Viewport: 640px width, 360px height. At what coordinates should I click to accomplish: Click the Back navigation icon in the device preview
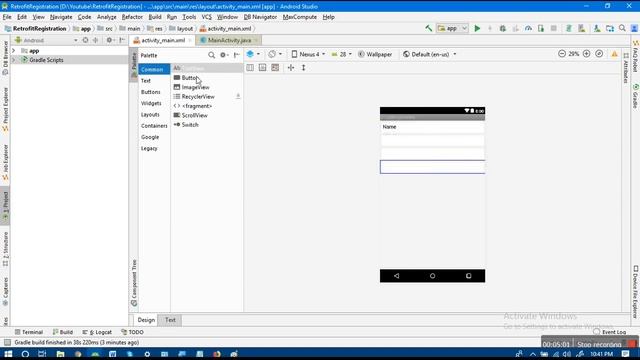396,276
